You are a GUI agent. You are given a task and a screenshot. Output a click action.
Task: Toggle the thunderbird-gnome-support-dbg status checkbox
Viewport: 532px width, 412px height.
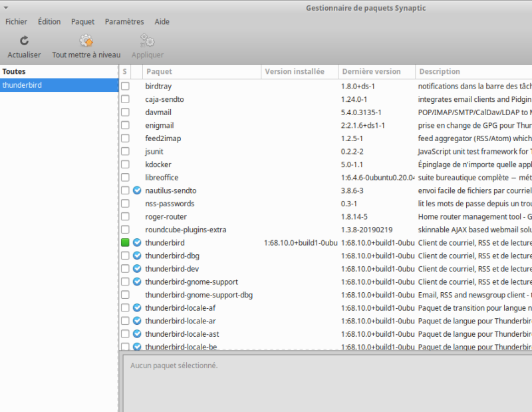tap(125, 295)
